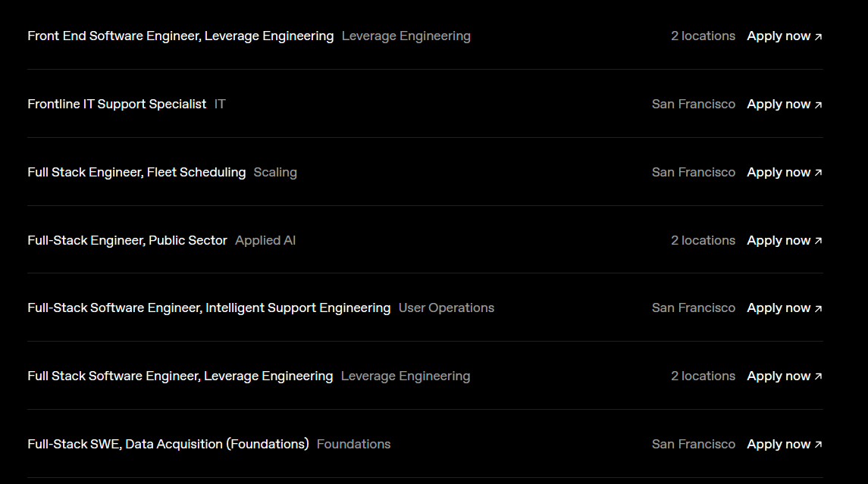The image size is (868, 484).
Task: Open Full-Stack Engineer, Public Sector listing
Action: click(127, 240)
